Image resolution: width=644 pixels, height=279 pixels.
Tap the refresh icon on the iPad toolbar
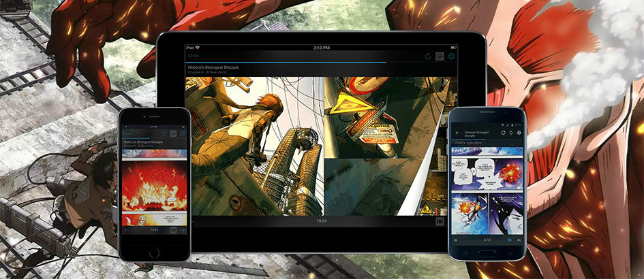pyautogui.click(x=428, y=56)
